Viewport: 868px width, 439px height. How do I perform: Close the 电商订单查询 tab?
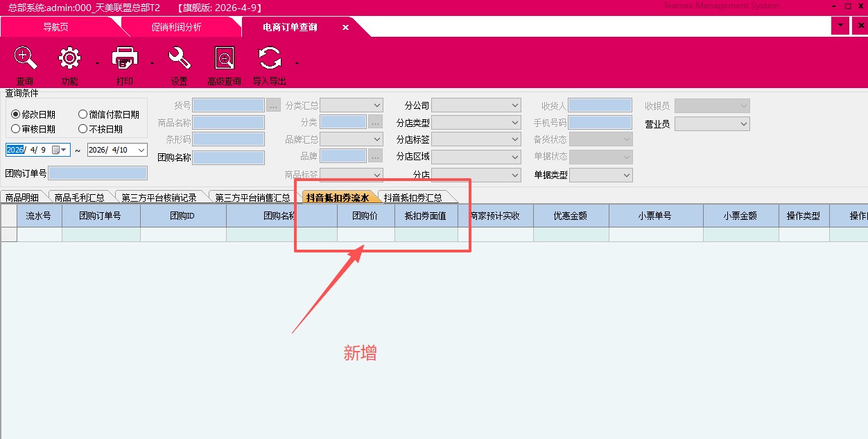[345, 27]
